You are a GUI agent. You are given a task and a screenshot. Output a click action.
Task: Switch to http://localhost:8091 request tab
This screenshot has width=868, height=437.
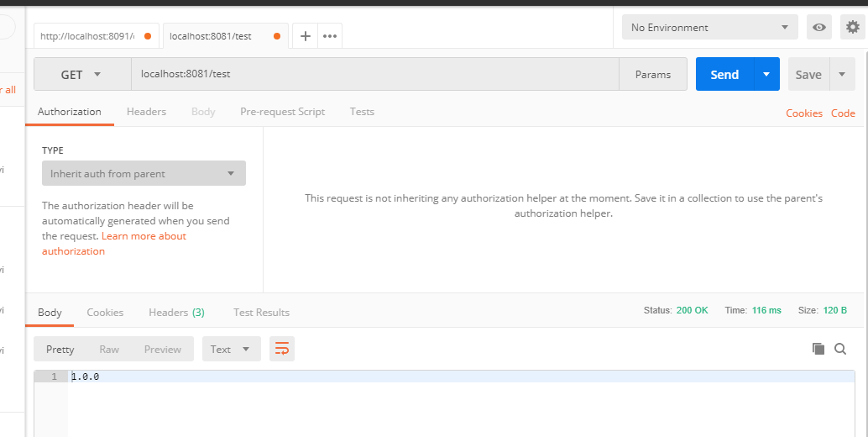click(97, 36)
